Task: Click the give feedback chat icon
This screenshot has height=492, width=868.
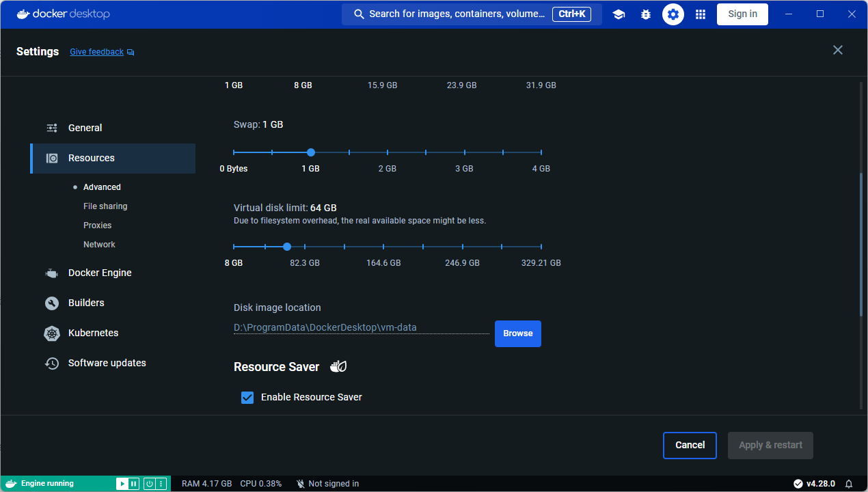Action: pyautogui.click(x=131, y=52)
